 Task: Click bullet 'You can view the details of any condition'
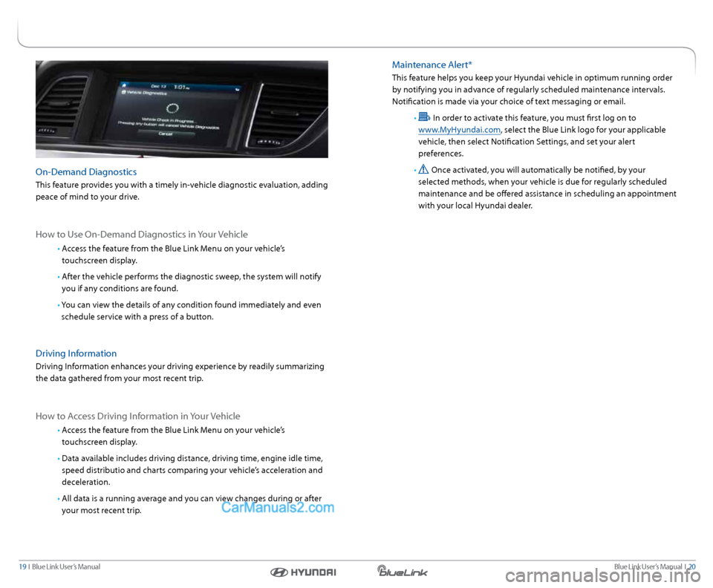pyautogui.click(x=191, y=311)
